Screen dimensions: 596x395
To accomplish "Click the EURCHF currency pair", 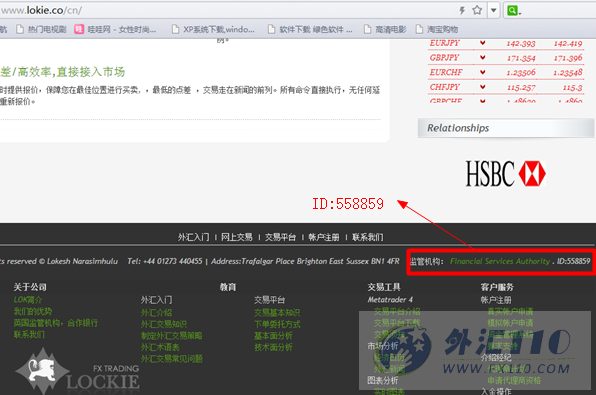I will [446, 72].
